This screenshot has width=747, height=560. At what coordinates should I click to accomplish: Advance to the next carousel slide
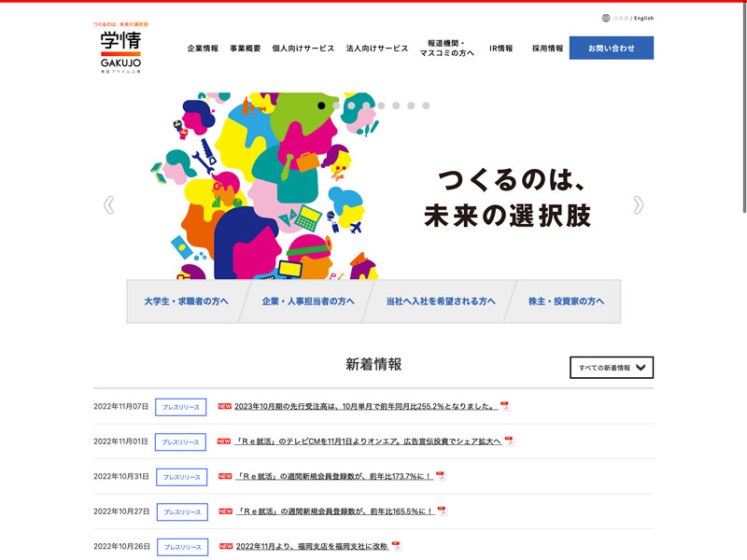[x=638, y=204]
